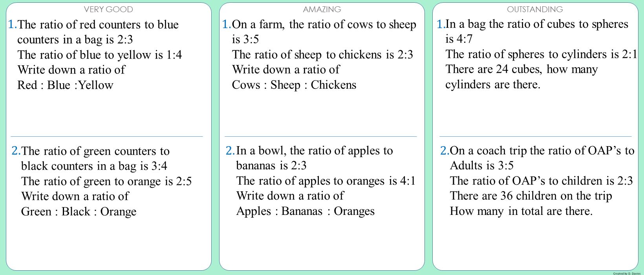The height and width of the screenshot is (275, 644).
Task: Click the text 'Green : Black : Orange'
Action: 79,211
